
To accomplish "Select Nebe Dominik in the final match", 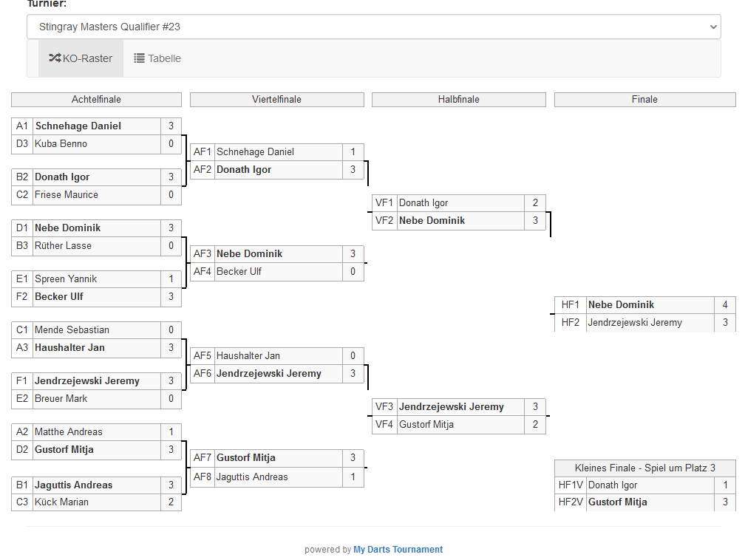I will coord(621,305).
